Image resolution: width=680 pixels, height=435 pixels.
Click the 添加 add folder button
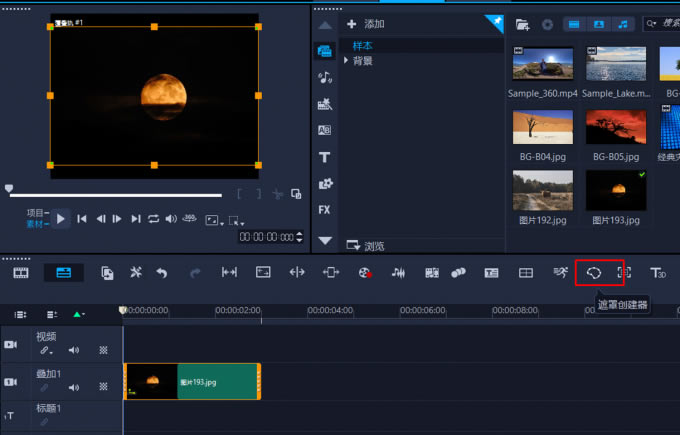coord(364,23)
